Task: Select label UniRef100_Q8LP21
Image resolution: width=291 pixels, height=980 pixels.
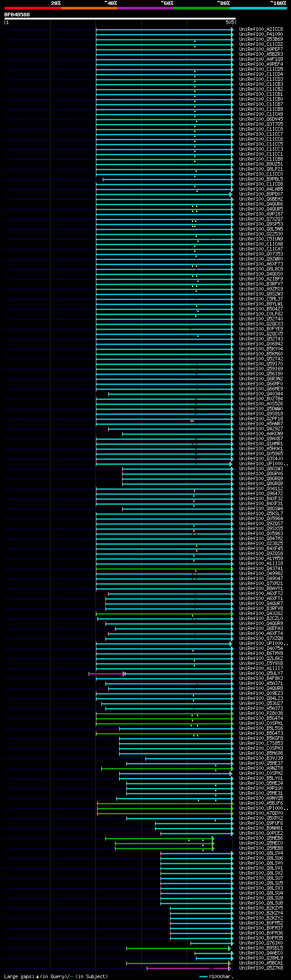Action: 261,169
